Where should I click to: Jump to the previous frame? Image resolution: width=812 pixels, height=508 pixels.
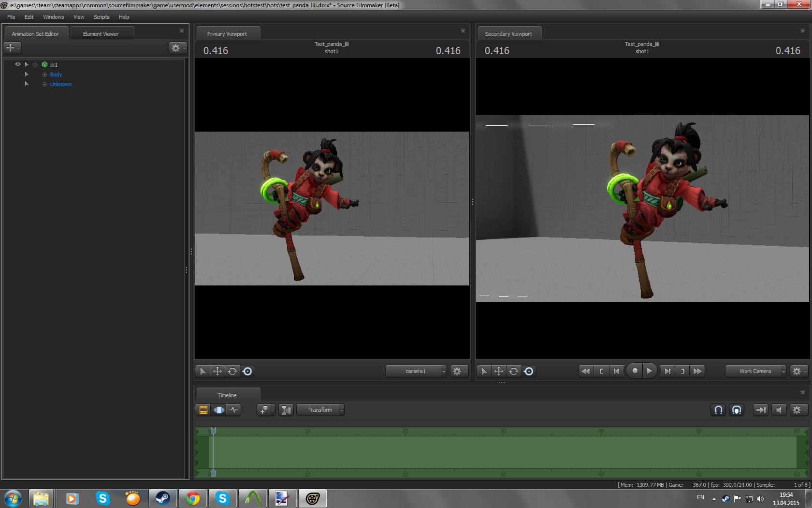[x=616, y=371]
